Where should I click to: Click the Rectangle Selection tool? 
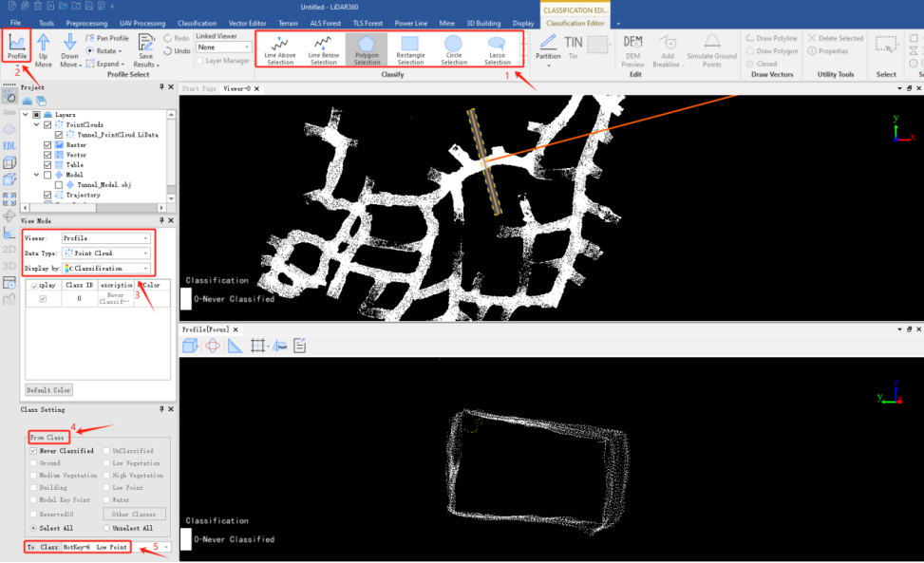(410, 49)
